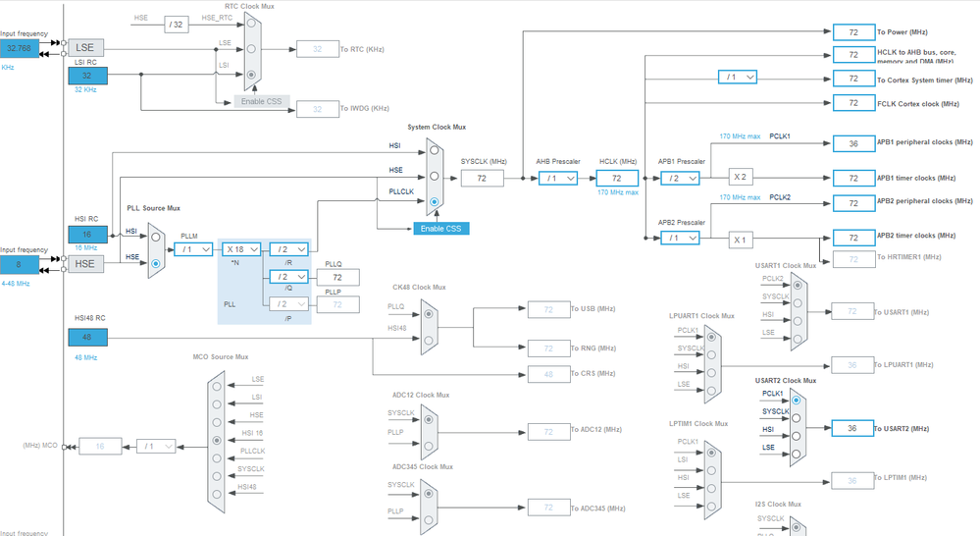
Task: Open the PLL multiplier X 18 dropdown
Action: click(x=241, y=249)
